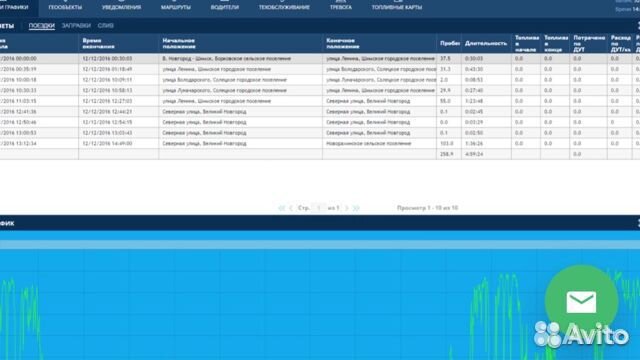Sort by Пробег column header

(x=449, y=43)
